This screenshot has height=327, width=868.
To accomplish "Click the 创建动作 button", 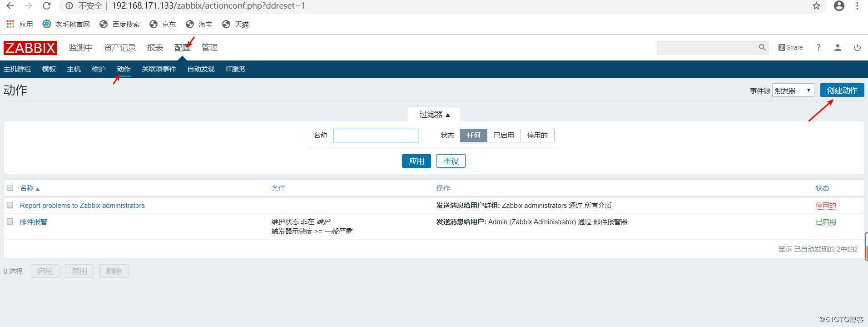I will pyautogui.click(x=842, y=91).
